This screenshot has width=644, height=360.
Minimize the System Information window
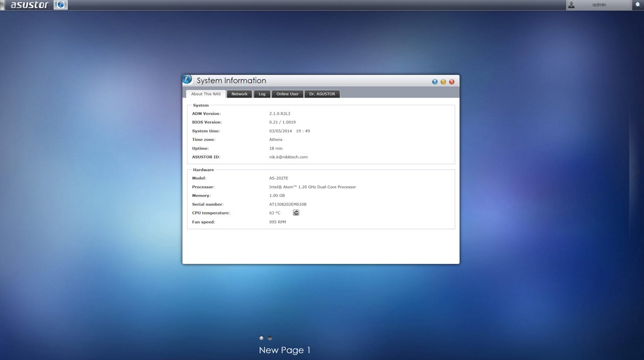(x=443, y=82)
